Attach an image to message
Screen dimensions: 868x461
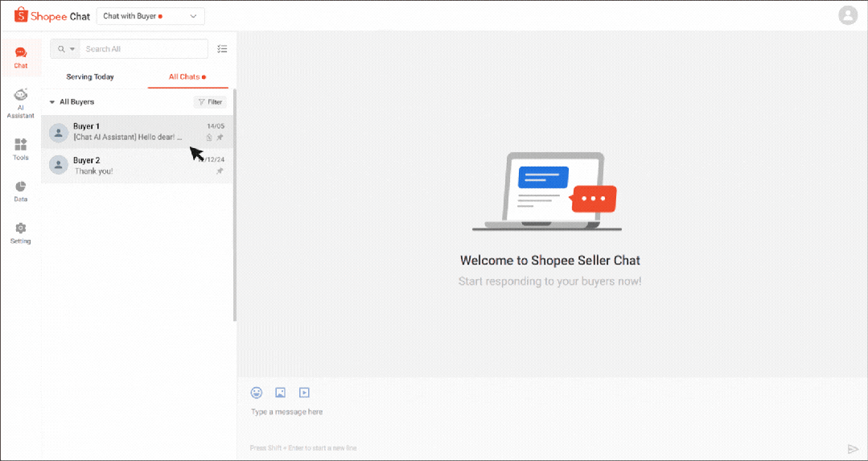click(x=280, y=393)
